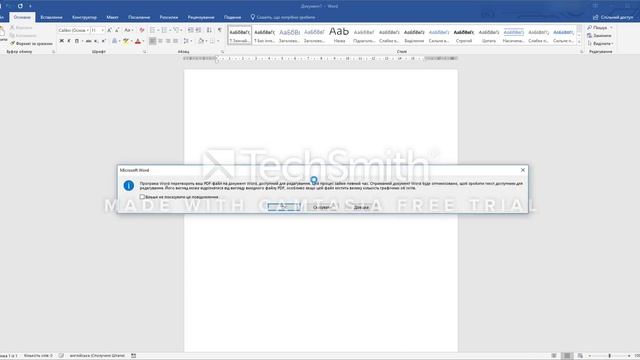The width and height of the screenshot is (640, 360).
Task: Switch to the Layout ribbon tab
Action: (112, 17)
